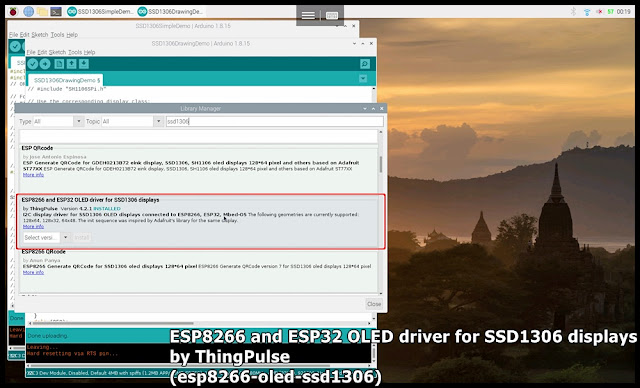Screen dimensions: 640x388
Task: Open More info link under ThingPulse OLED driver
Action: tap(33, 226)
